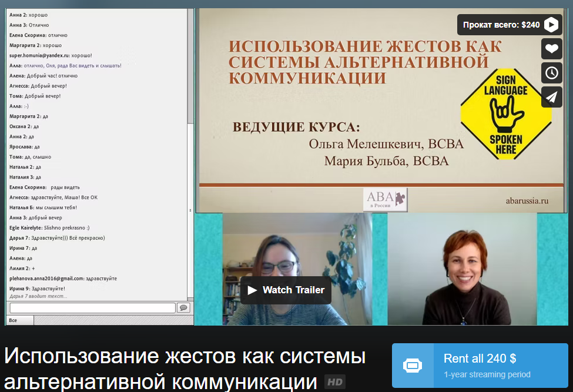573x392 pixels.
Task: Click the Прокат всего: $240 label
Action: pos(501,25)
